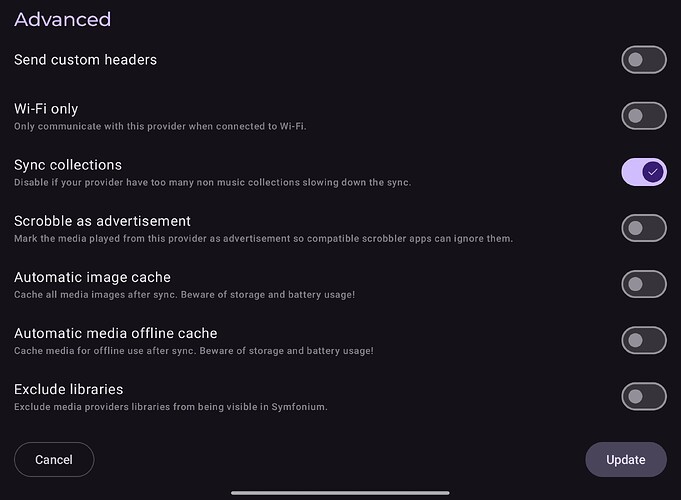Tap the Automatic media offline cache title
The height and width of the screenshot is (500, 681).
tap(116, 333)
